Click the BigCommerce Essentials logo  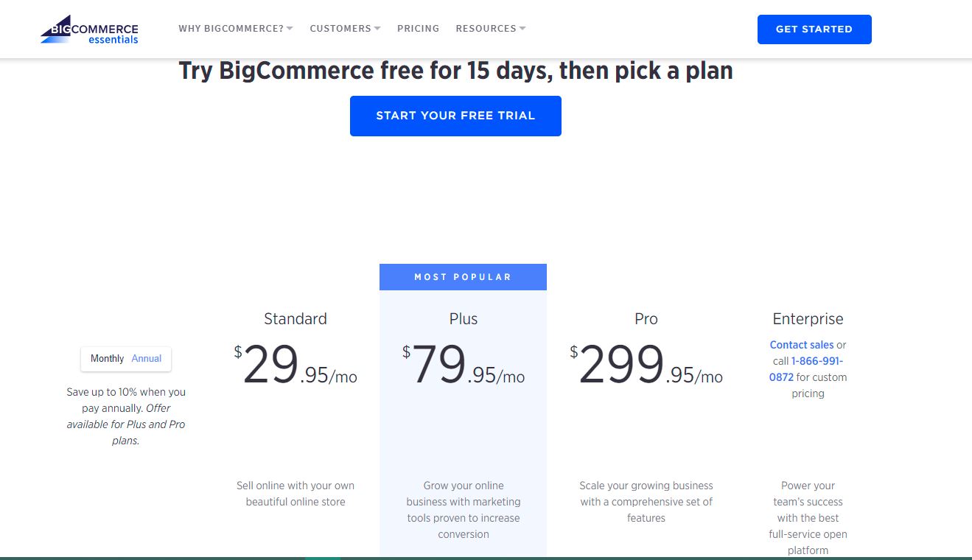pyautogui.click(x=89, y=29)
